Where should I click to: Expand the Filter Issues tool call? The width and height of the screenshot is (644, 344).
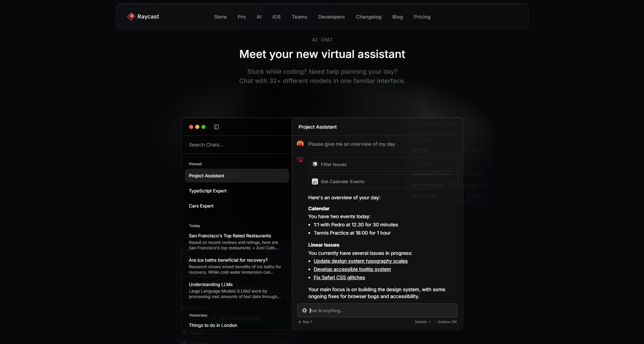383,164
